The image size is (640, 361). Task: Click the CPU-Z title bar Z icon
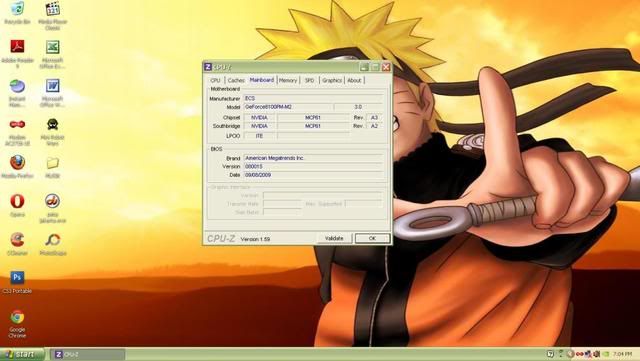tap(208, 67)
